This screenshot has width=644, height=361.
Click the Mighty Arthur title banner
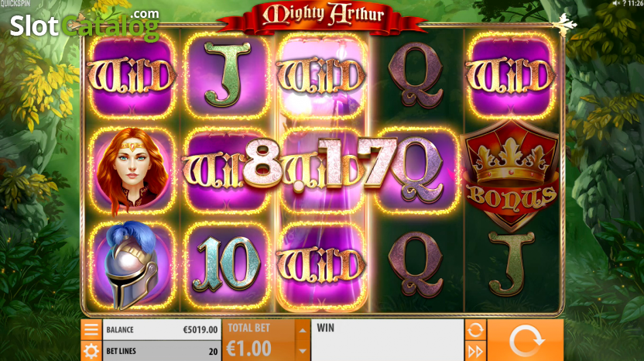pos(323,16)
